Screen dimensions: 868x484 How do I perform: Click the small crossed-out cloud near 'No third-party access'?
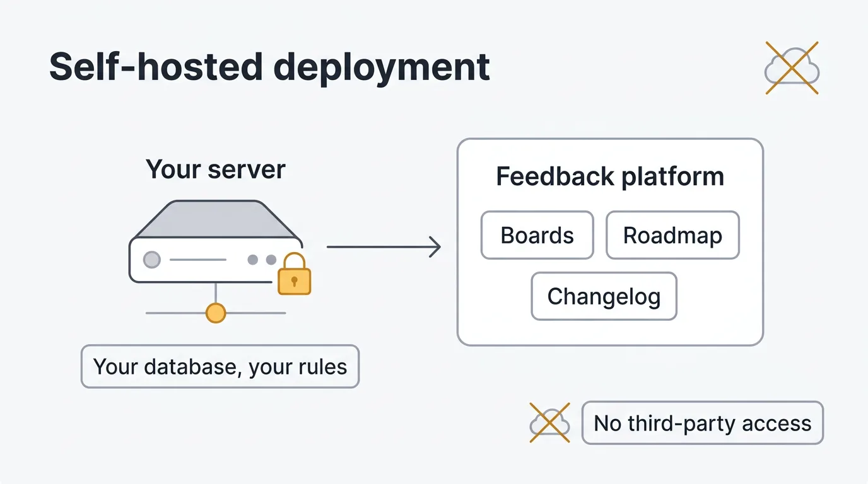[549, 422]
